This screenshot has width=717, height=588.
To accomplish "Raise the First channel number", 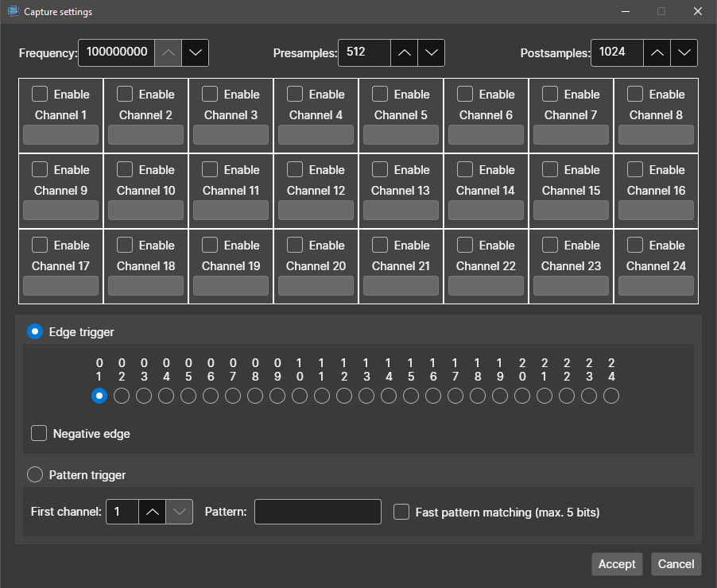I will pos(152,512).
